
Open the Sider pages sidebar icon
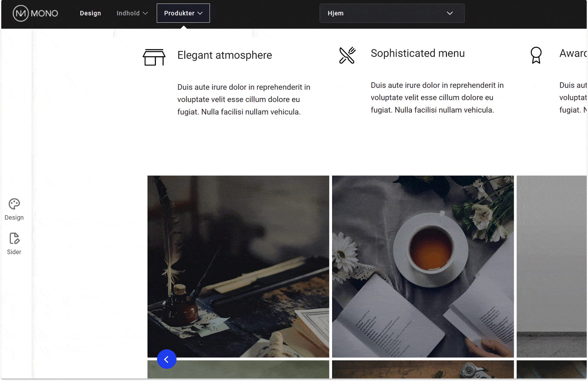click(x=14, y=239)
